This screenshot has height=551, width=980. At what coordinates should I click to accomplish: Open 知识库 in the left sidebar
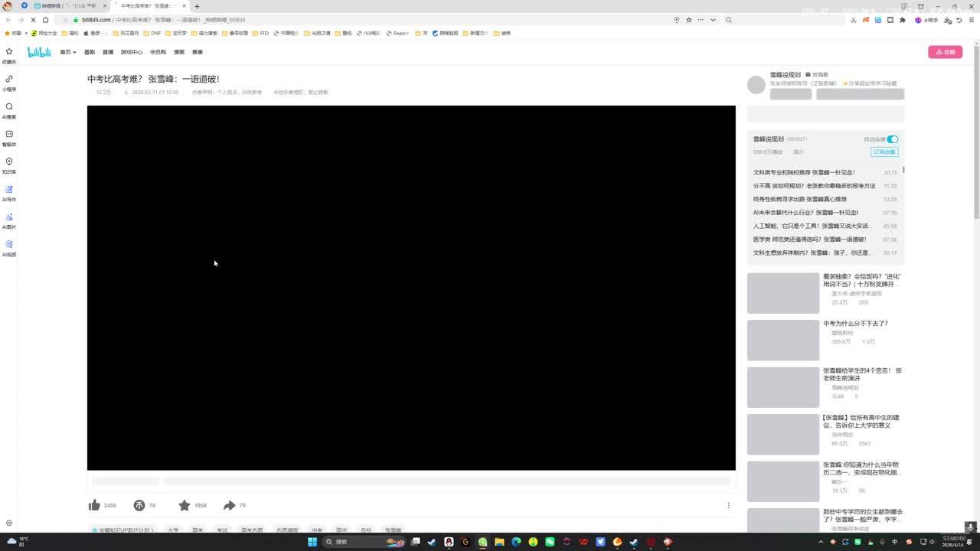pyautogui.click(x=9, y=165)
